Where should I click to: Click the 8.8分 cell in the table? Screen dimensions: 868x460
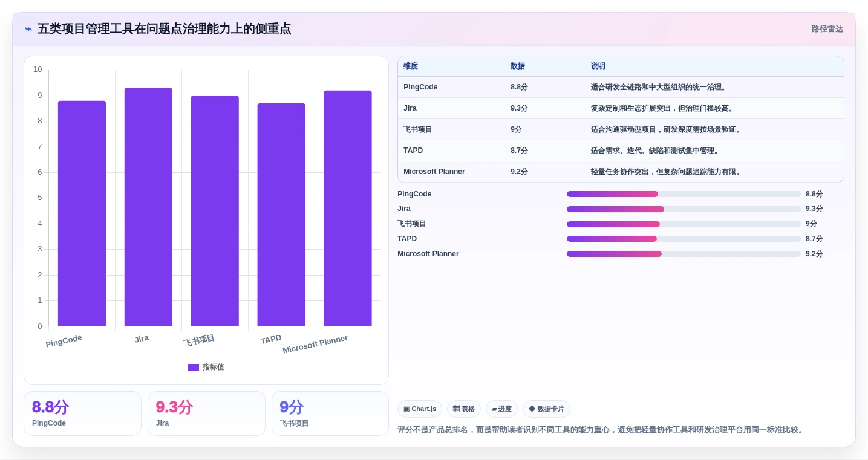click(519, 87)
